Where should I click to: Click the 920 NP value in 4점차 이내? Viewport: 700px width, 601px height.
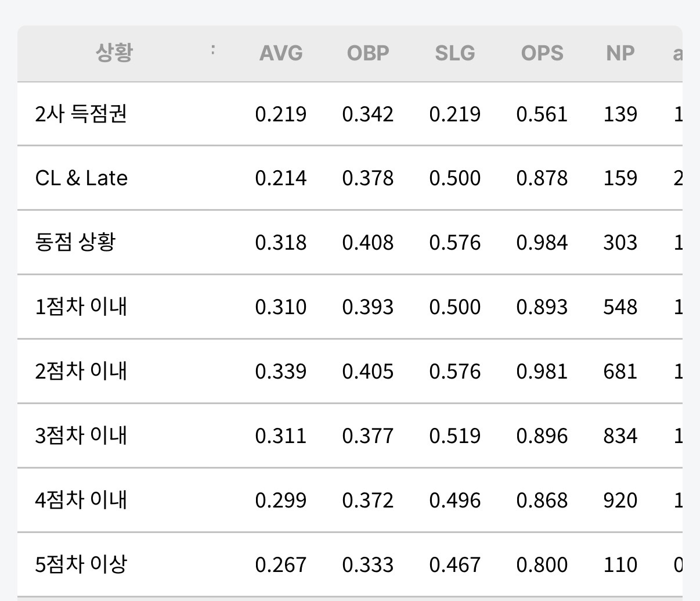click(x=620, y=501)
